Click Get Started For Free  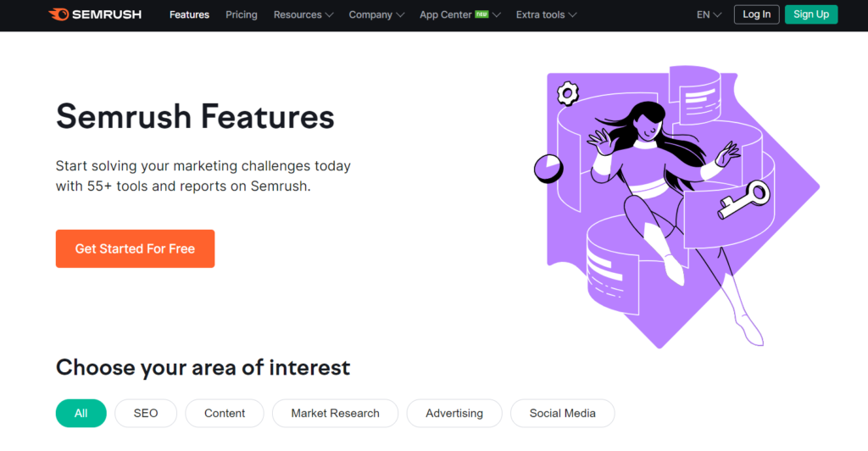point(135,248)
